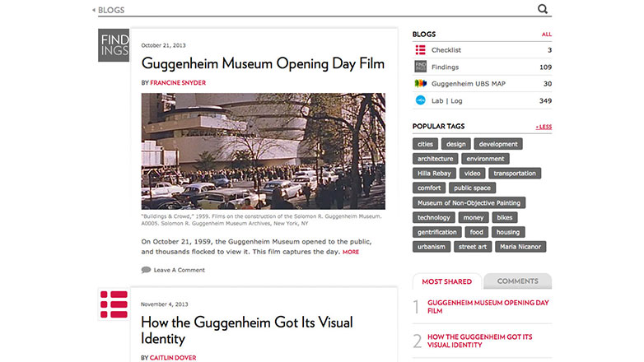This screenshot has width=644, height=362.
Task: Click Leave A Comment link
Action: (179, 270)
